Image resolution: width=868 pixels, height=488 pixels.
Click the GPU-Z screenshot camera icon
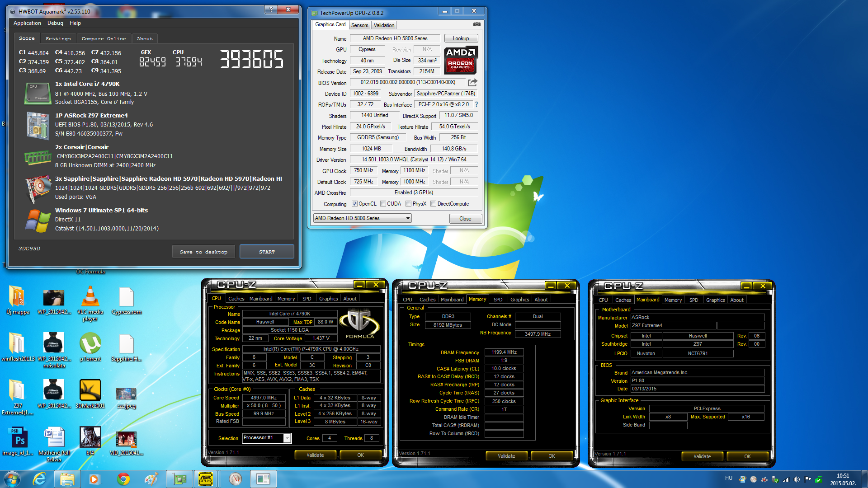click(x=476, y=24)
